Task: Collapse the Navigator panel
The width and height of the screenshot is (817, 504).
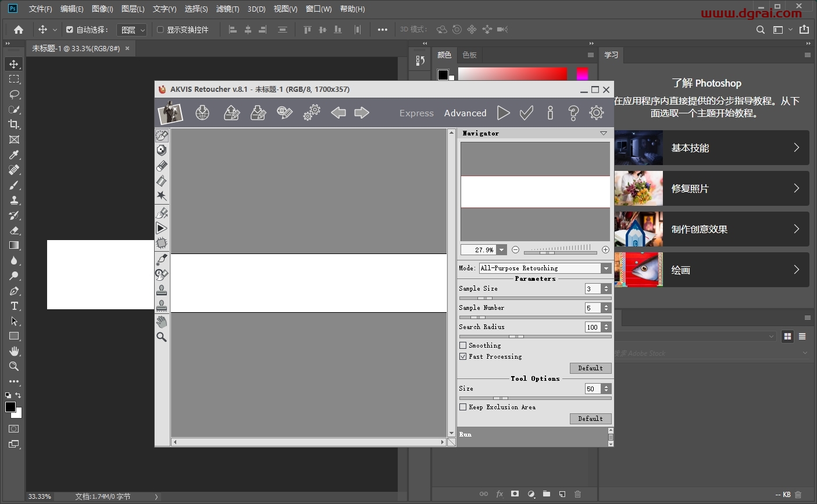Action: [603, 133]
